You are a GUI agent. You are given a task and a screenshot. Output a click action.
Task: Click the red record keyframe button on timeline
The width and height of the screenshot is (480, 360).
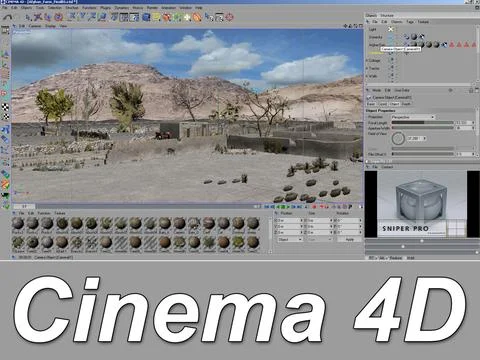[314, 207]
